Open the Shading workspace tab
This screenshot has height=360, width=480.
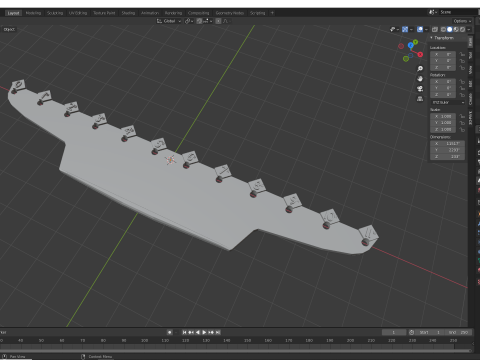tap(128, 13)
